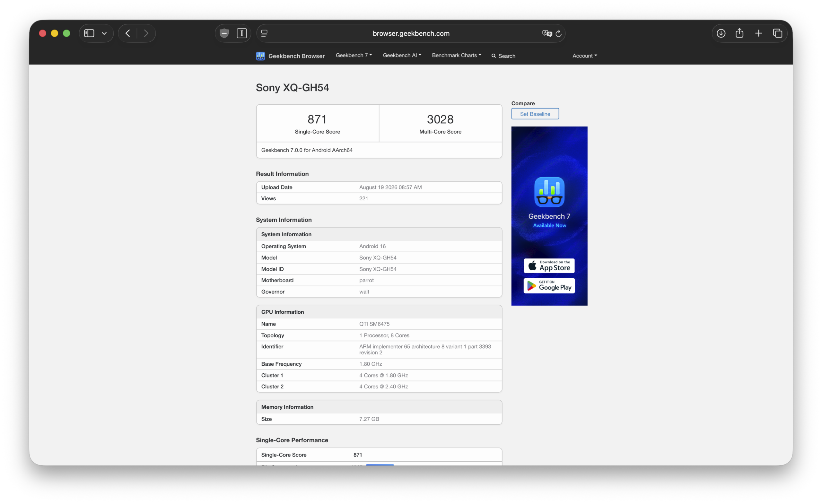Open the Share menu

tap(739, 33)
